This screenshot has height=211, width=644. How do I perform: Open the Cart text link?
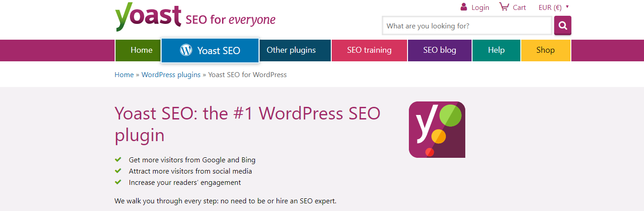pyautogui.click(x=519, y=7)
